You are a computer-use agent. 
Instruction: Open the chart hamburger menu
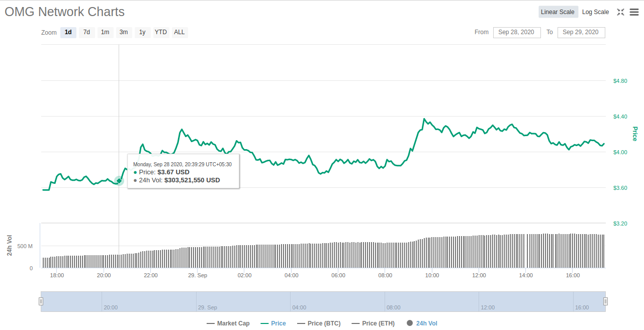click(x=634, y=12)
